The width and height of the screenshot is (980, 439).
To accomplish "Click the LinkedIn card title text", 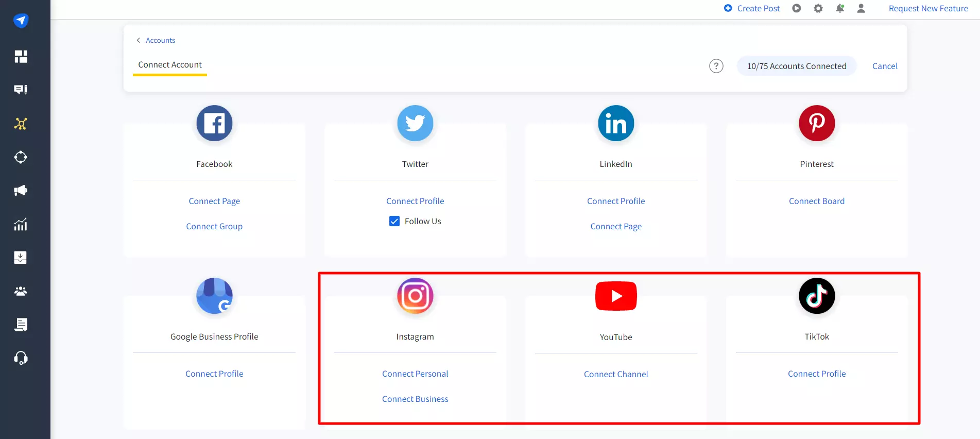I will pos(616,164).
